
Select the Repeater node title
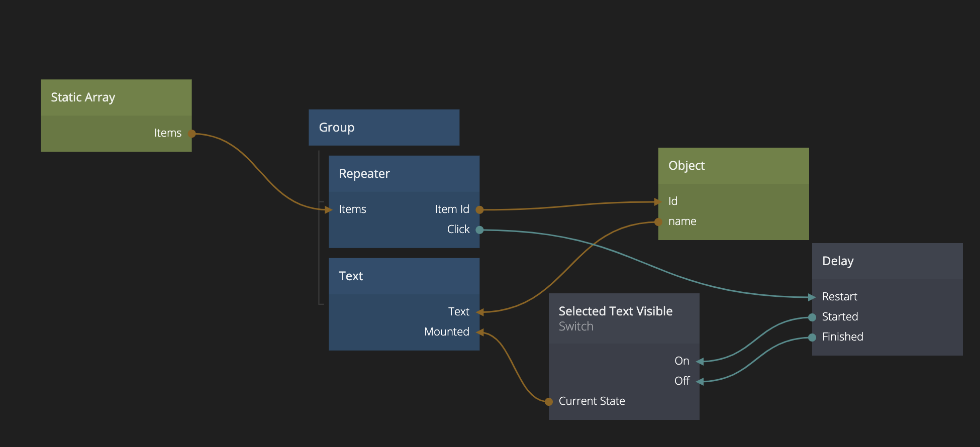coord(364,174)
